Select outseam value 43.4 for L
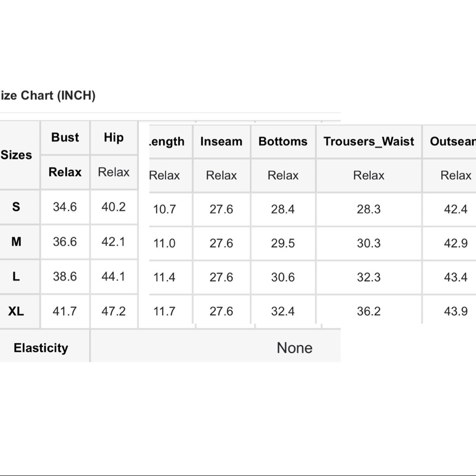This screenshot has height=476, width=476. (x=456, y=277)
